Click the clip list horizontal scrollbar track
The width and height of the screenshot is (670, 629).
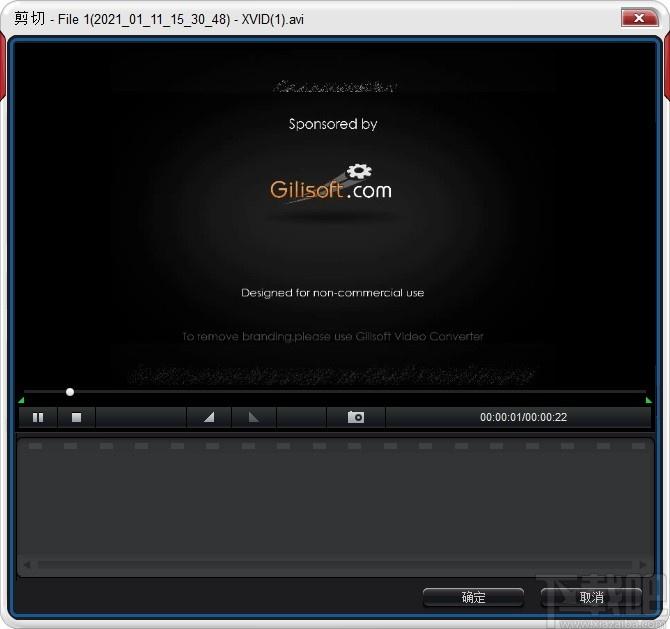point(335,565)
